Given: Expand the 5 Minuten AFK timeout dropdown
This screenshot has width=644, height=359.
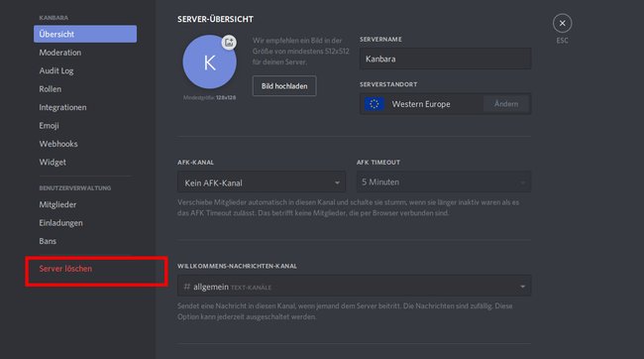Looking at the screenshot, I should pos(444,182).
